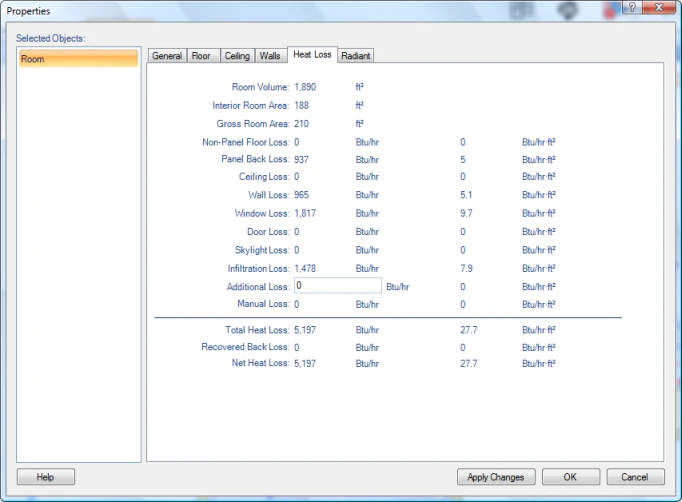Viewport: 682px width, 502px height.
Task: Click the Window Loss value 1,817
Action: point(305,213)
